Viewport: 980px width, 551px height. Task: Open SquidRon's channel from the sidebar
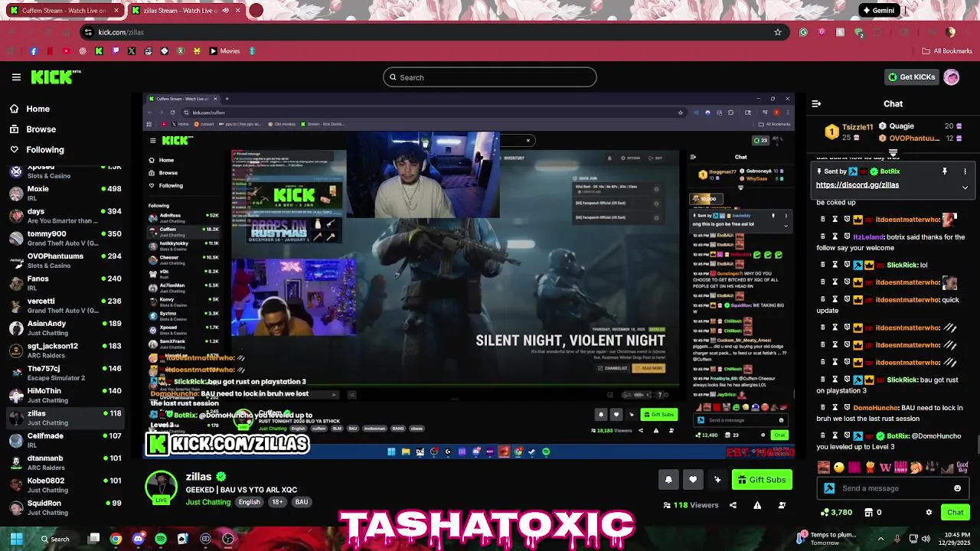coord(65,507)
